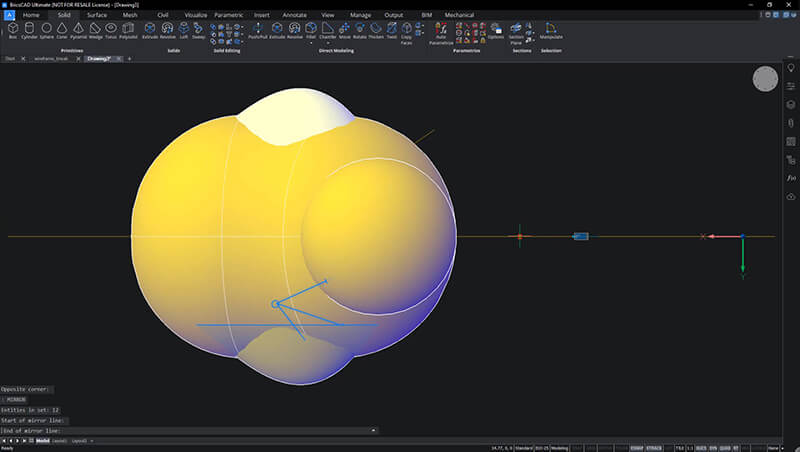Image resolution: width=800 pixels, height=452 pixels.
Task: Click the Auto Parametrize tool
Action: (x=441, y=33)
